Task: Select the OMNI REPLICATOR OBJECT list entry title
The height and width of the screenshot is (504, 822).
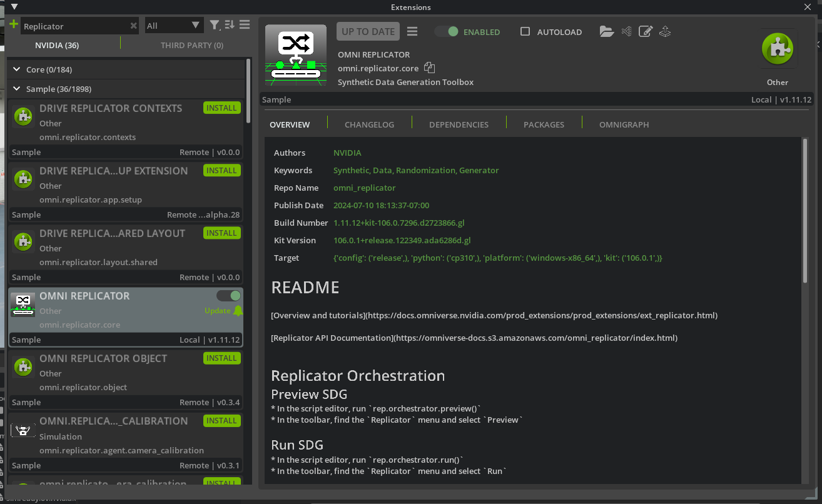Action: tap(103, 358)
